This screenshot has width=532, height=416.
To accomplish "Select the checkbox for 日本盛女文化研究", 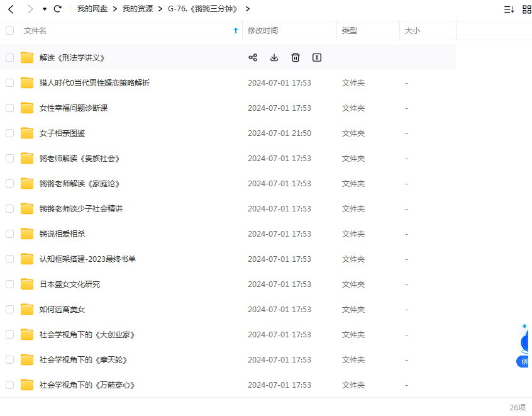I will coord(9,284).
